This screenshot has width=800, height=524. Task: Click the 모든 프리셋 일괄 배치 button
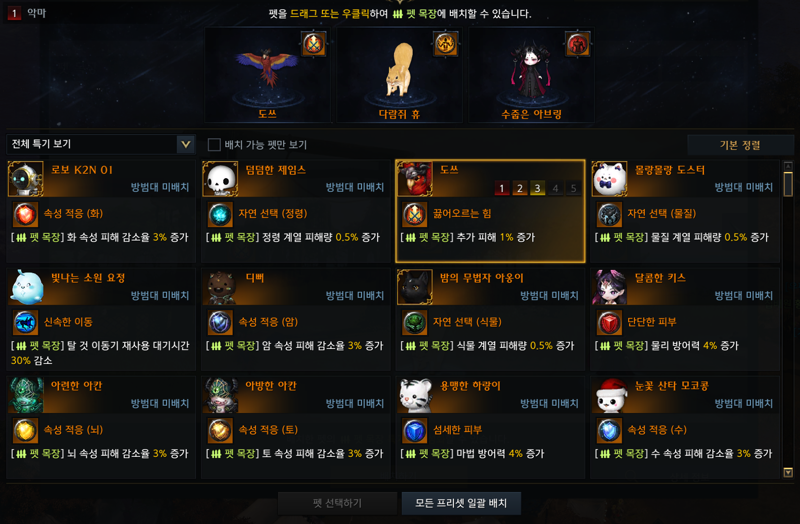pyautogui.click(x=461, y=503)
